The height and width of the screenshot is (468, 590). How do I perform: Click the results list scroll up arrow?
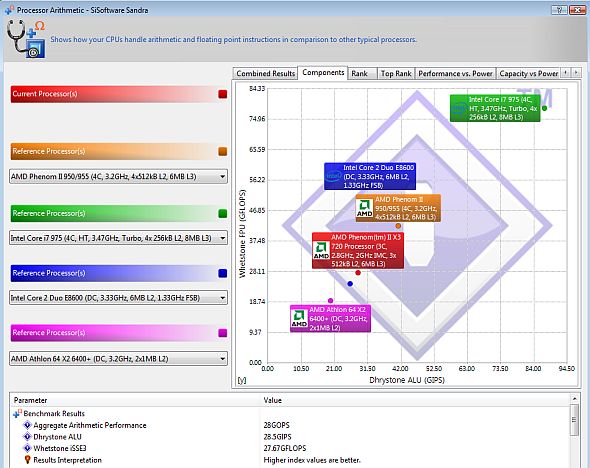pos(574,399)
